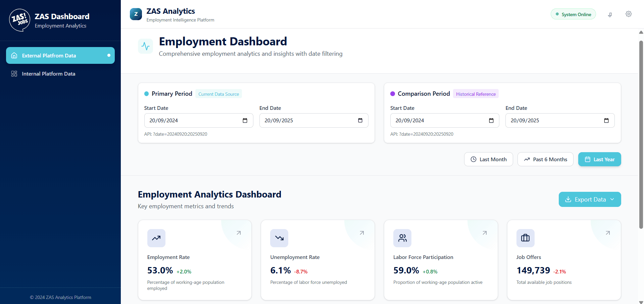644x304 pixels.
Task: Click the Job Offers briefcase icon
Action: [x=526, y=238]
